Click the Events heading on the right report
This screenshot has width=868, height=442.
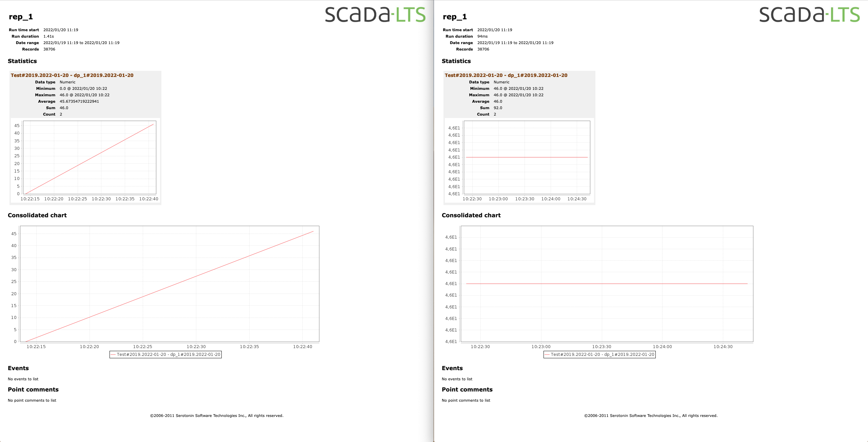pyautogui.click(x=452, y=368)
